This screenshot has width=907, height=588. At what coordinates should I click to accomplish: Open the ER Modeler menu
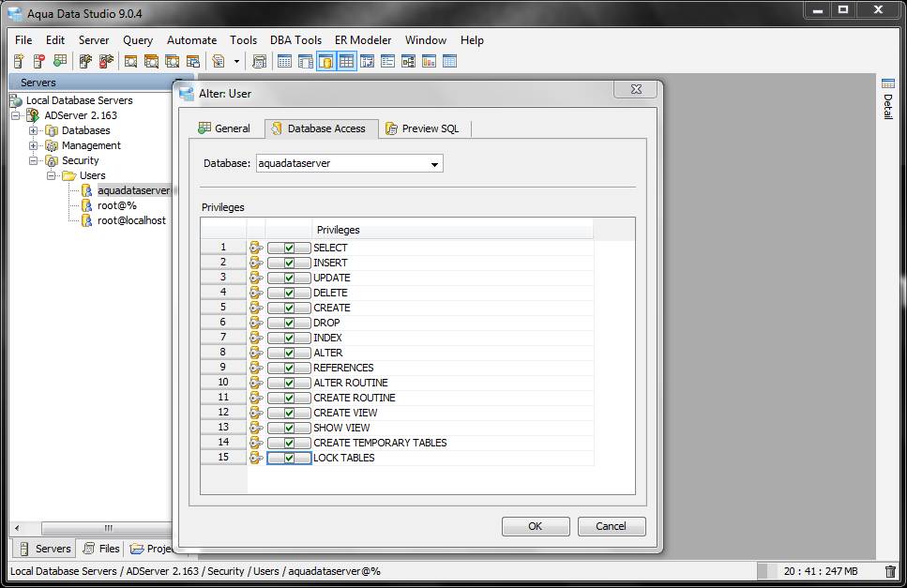[x=363, y=40]
